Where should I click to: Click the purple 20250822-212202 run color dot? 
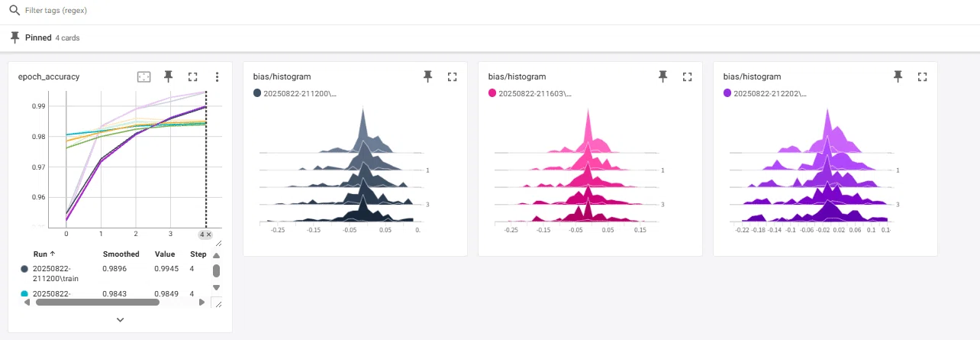(x=727, y=93)
